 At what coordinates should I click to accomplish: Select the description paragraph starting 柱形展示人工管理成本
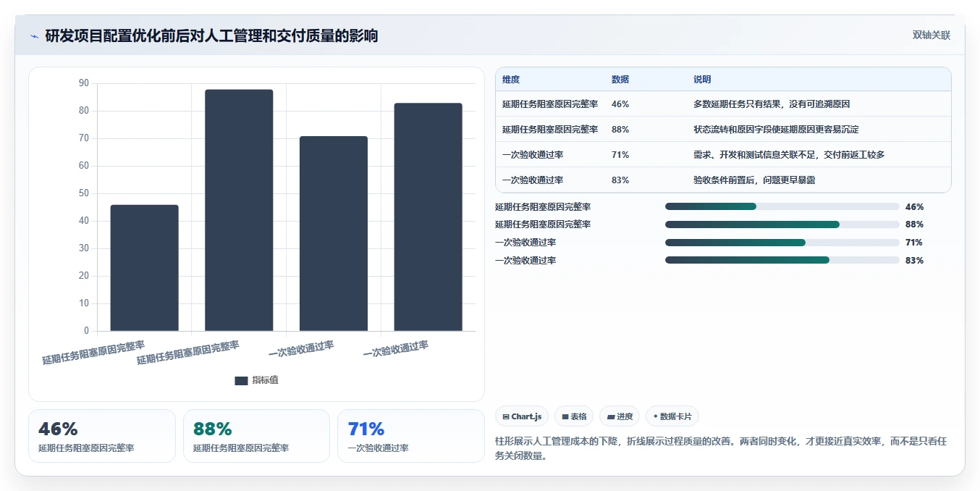pyautogui.click(x=720, y=448)
